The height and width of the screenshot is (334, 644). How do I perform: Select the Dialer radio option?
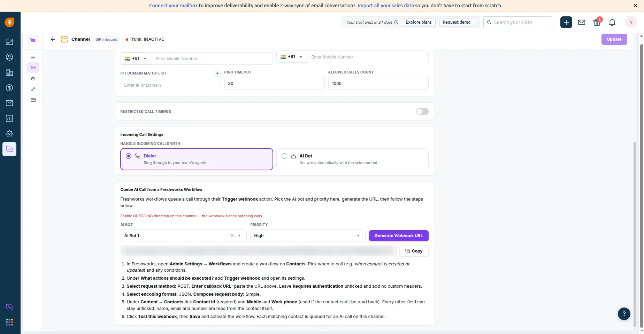(129, 156)
